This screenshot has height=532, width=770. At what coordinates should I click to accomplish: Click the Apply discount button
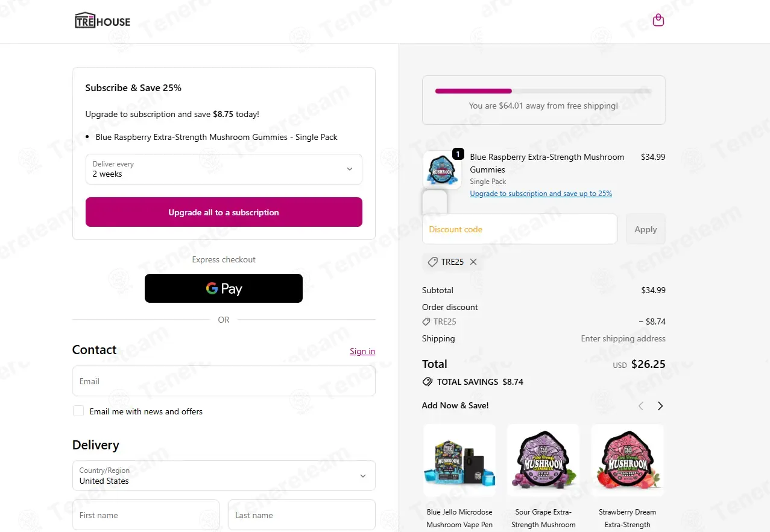coord(646,229)
